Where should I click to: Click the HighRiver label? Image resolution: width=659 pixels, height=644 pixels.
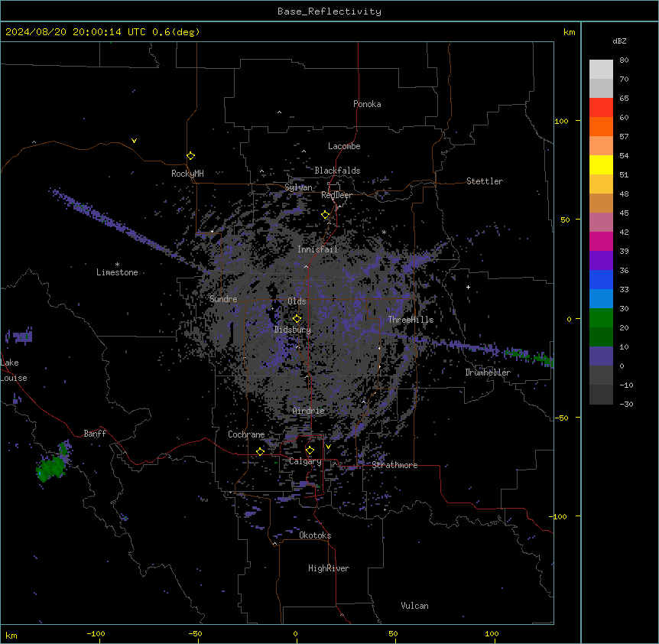point(329,568)
